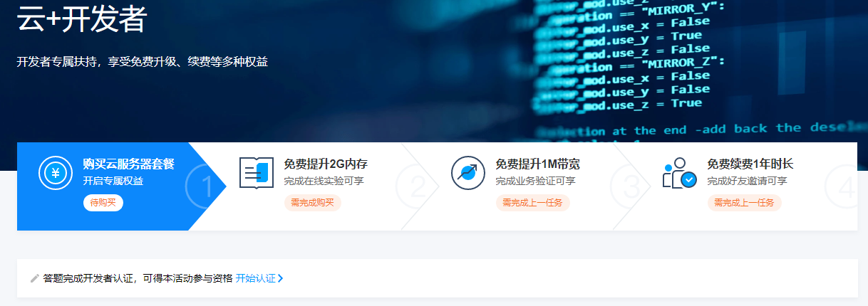868x306 pixels.
Task: Click 需完成上一任务 under 免费续费1年时长
Action: click(745, 203)
